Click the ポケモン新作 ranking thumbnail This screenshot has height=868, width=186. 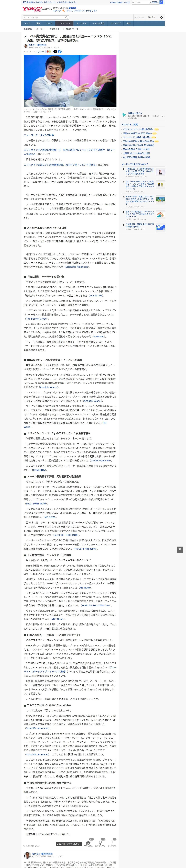[160, 200]
